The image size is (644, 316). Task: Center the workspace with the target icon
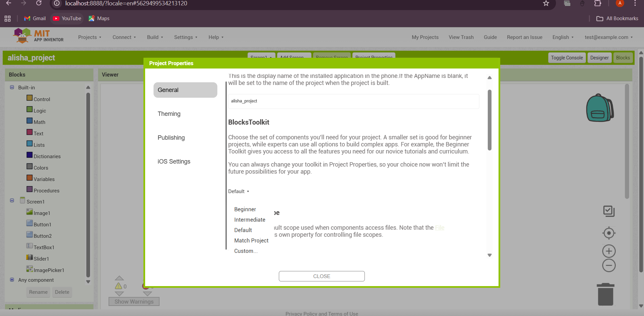click(x=608, y=233)
